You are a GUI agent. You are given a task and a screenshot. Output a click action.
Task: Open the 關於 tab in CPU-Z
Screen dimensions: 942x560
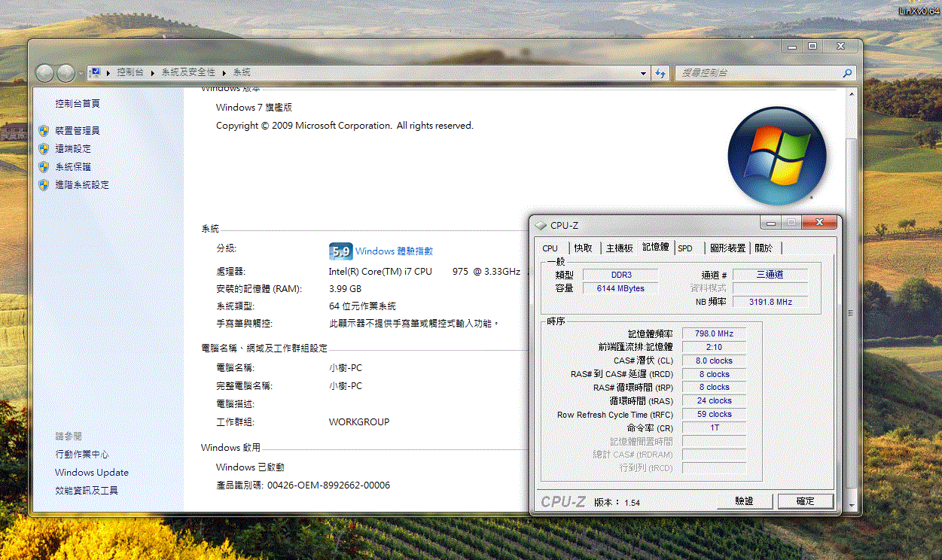point(764,248)
